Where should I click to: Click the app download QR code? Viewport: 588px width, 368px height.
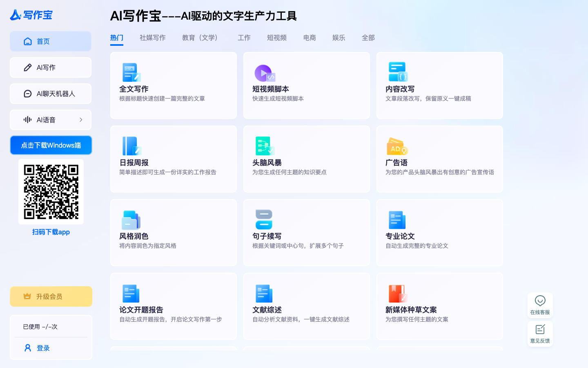point(51,192)
